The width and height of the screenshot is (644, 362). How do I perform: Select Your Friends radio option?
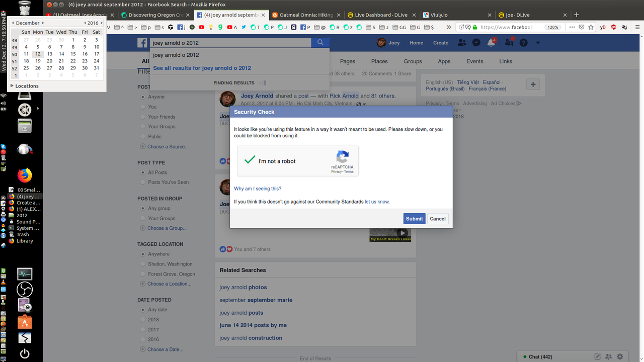143,117
